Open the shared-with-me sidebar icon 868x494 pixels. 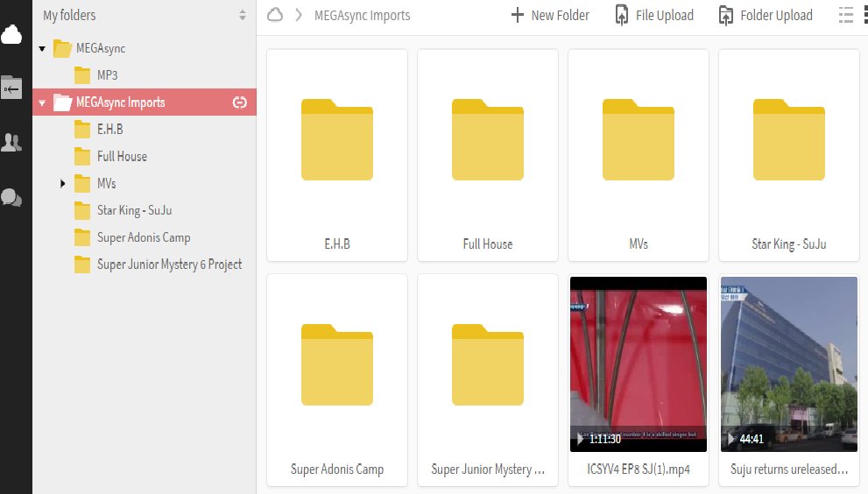pos(11,88)
